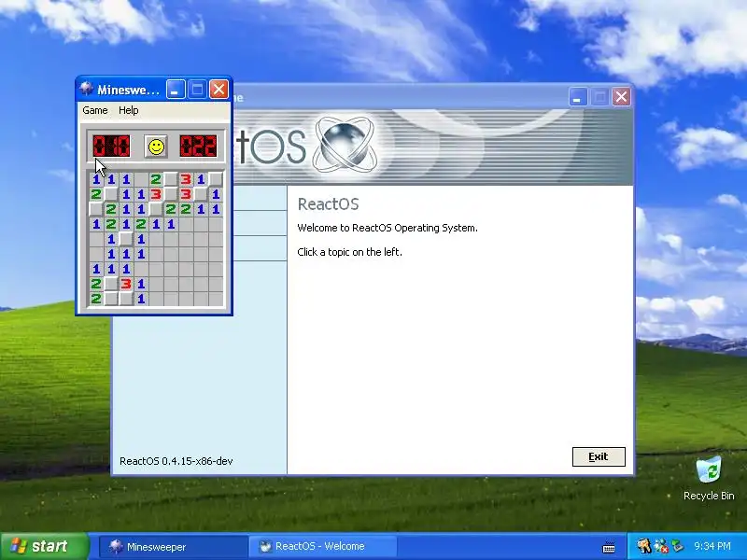Close the ReactOS Welcome window
The height and width of the screenshot is (560, 747).
click(x=621, y=97)
